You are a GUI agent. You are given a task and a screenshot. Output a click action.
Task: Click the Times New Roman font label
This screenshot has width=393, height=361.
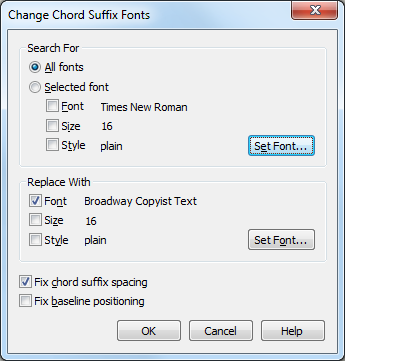tap(144, 107)
